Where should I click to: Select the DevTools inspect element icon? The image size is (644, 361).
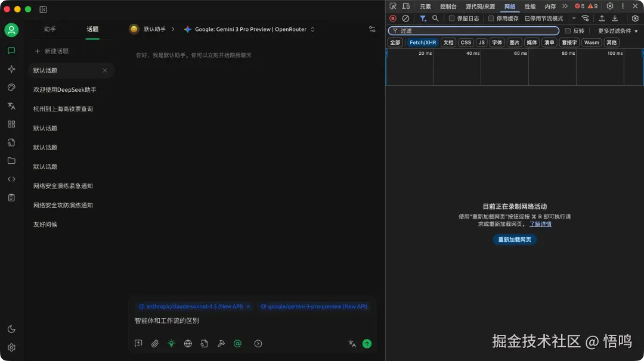click(x=393, y=6)
